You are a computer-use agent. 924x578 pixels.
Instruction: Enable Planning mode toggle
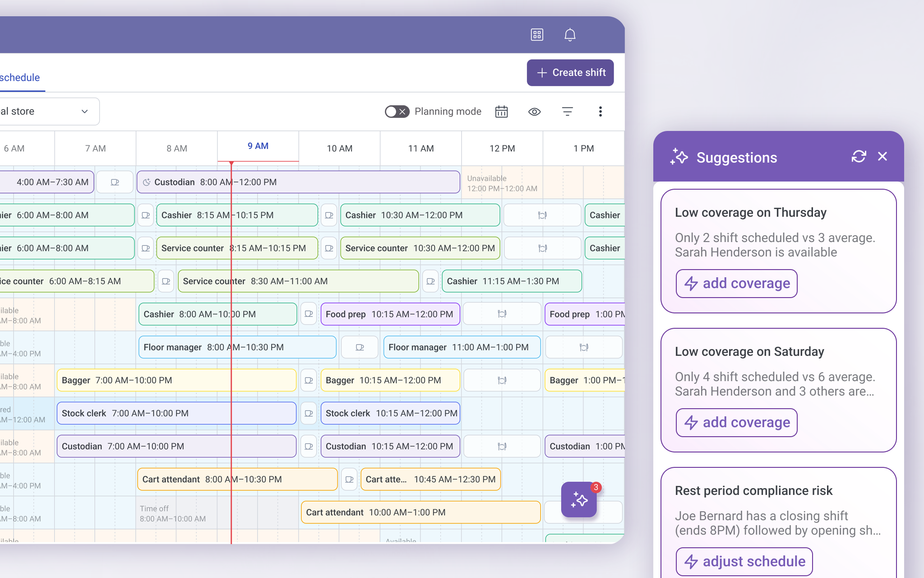(x=397, y=112)
